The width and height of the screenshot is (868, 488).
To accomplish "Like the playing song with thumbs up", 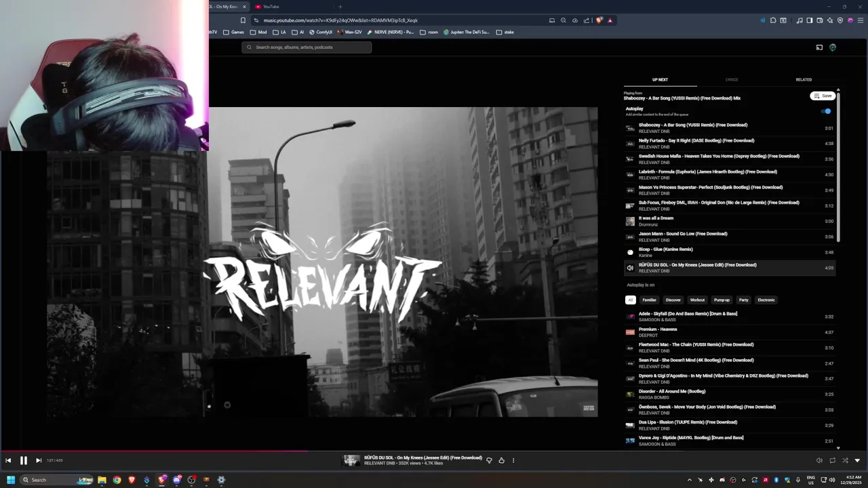I will pos(501,460).
